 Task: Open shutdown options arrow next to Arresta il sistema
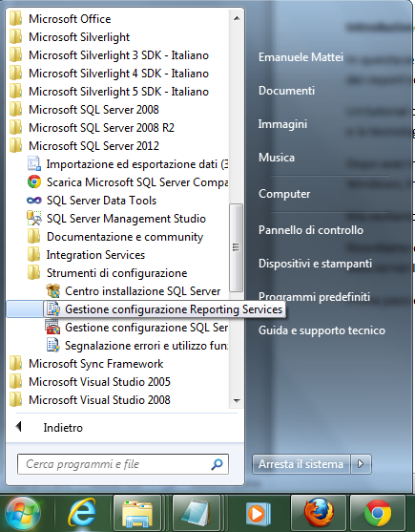coord(362,464)
